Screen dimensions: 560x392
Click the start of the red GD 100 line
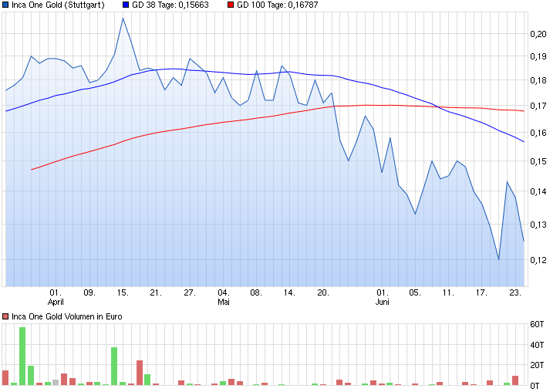click(x=32, y=170)
